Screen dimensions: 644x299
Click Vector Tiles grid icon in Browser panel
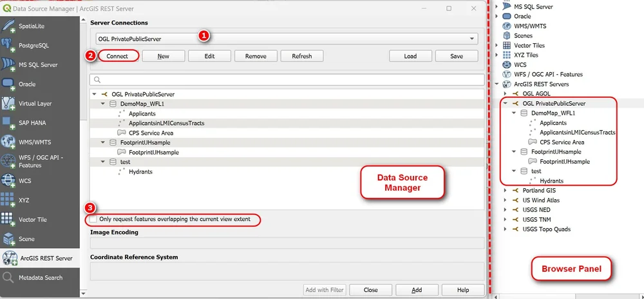(506, 45)
